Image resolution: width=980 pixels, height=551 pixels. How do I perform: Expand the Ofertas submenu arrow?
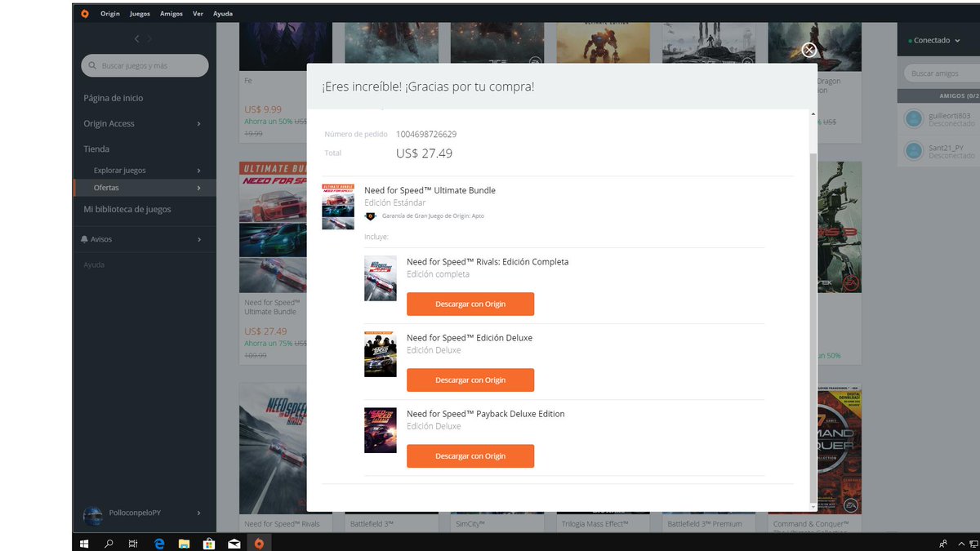[199, 188]
